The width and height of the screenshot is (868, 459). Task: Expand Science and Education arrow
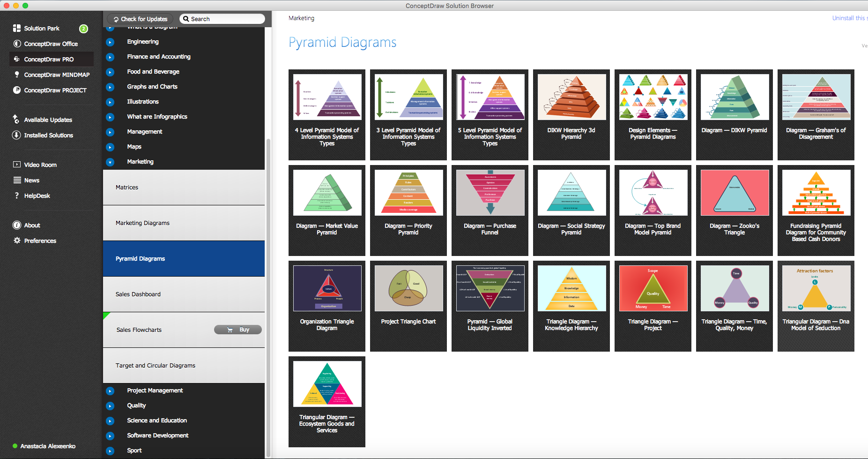click(110, 421)
